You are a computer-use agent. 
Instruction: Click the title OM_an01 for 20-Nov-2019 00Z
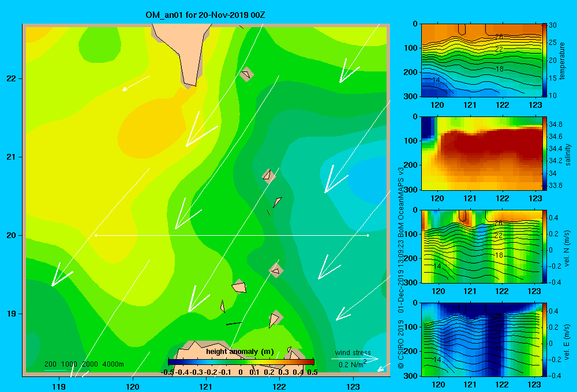[x=205, y=15]
